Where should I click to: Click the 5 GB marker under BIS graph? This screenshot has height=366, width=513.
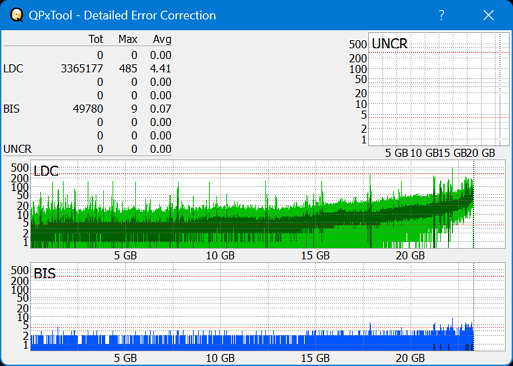(125, 358)
